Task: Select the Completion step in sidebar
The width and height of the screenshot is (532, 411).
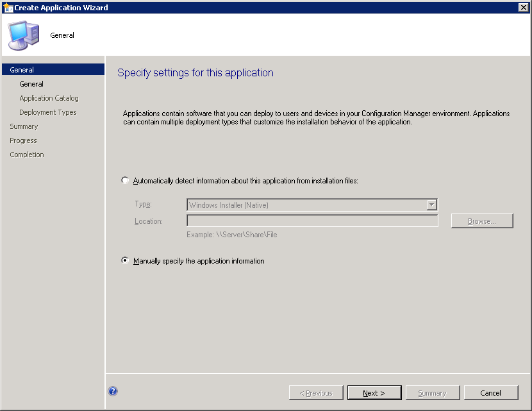Action: [27, 155]
